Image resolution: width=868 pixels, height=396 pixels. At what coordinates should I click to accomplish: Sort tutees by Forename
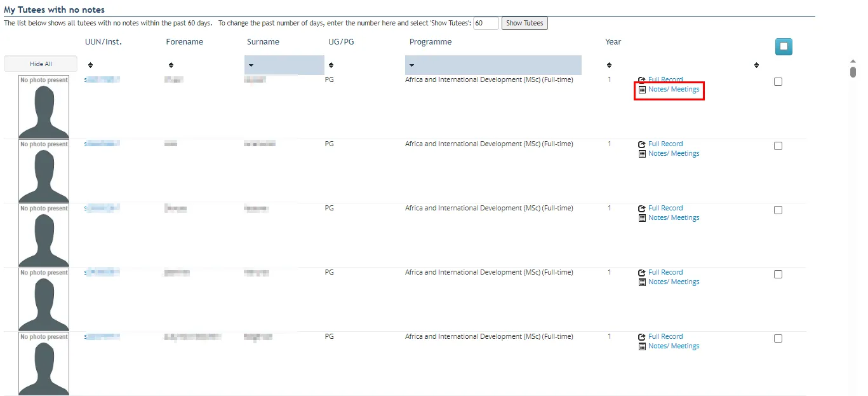(171, 65)
